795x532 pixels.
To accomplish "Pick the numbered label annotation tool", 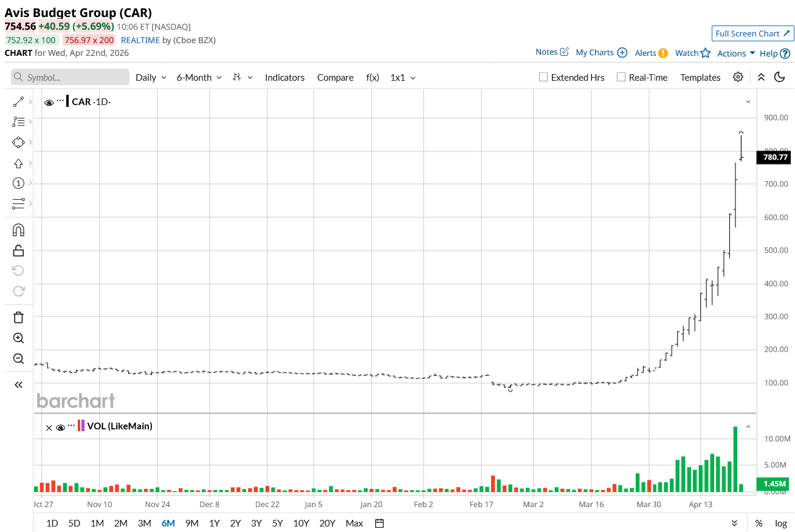I will tap(18, 183).
